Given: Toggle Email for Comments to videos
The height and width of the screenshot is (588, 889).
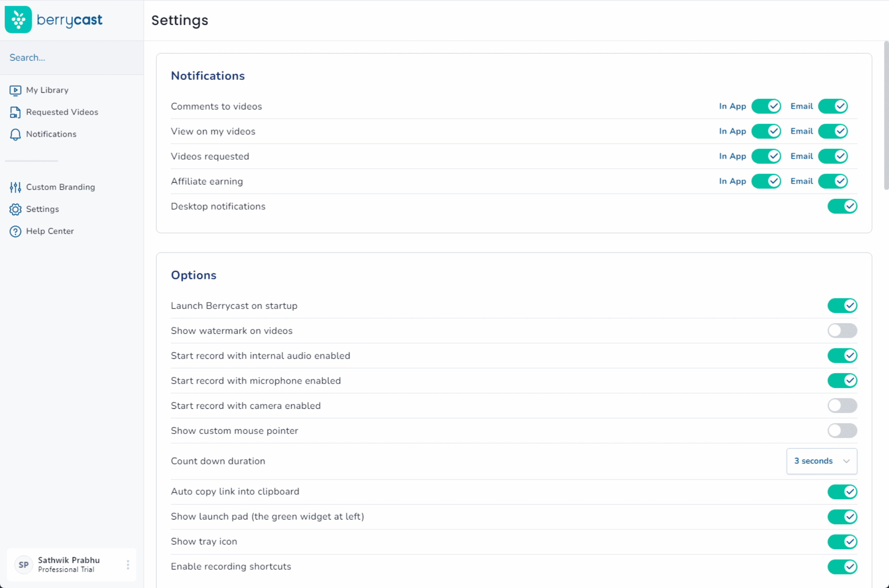Looking at the screenshot, I should pyautogui.click(x=833, y=106).
